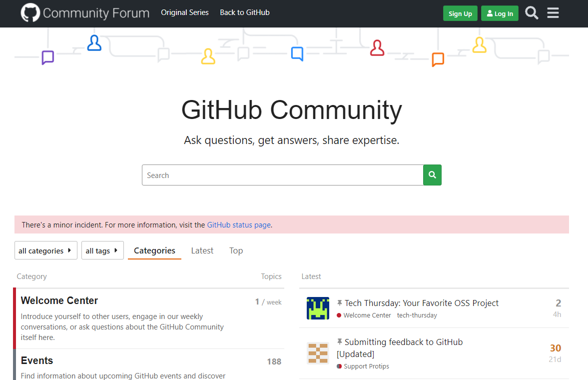Click the Sign Up button
This screenshot has width=588, height=380.
click(460, 13)
